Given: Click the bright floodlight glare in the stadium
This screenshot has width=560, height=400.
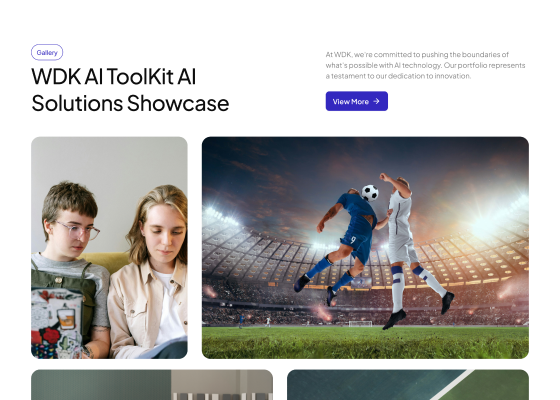Looking at the screenshot, I should 486,225.
